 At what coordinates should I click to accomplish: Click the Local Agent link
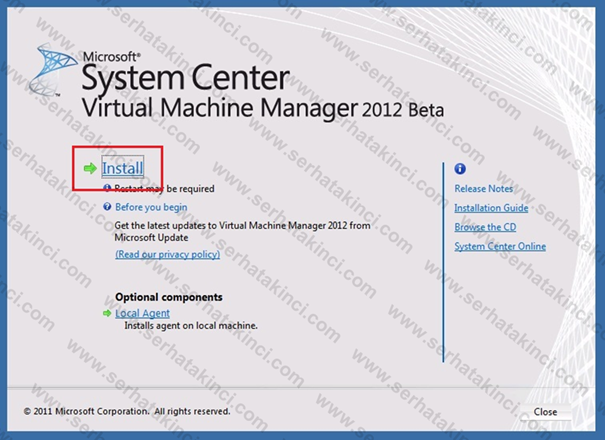pos(142,313)
